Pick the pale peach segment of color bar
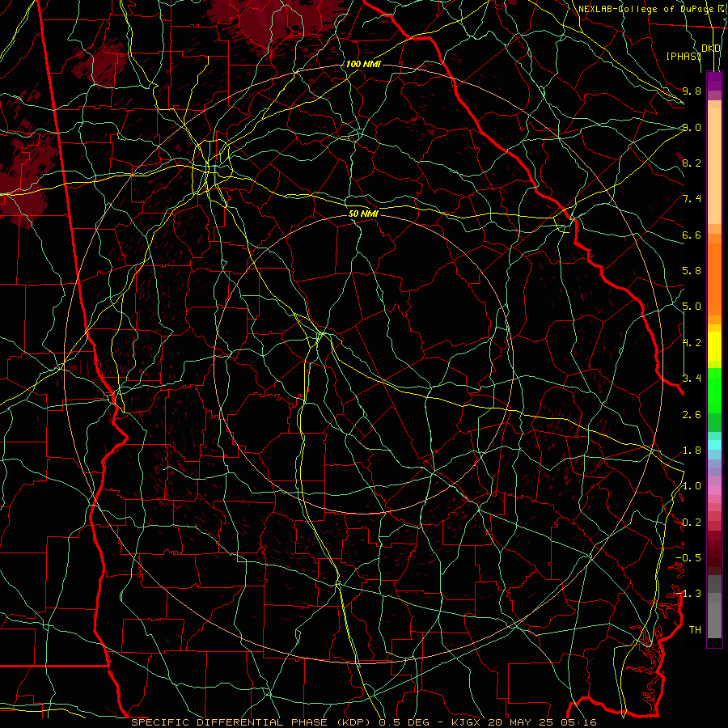Image resolution: width=728 pixels, height=728 pixels. pyautogui.click(x=714, y=166)
